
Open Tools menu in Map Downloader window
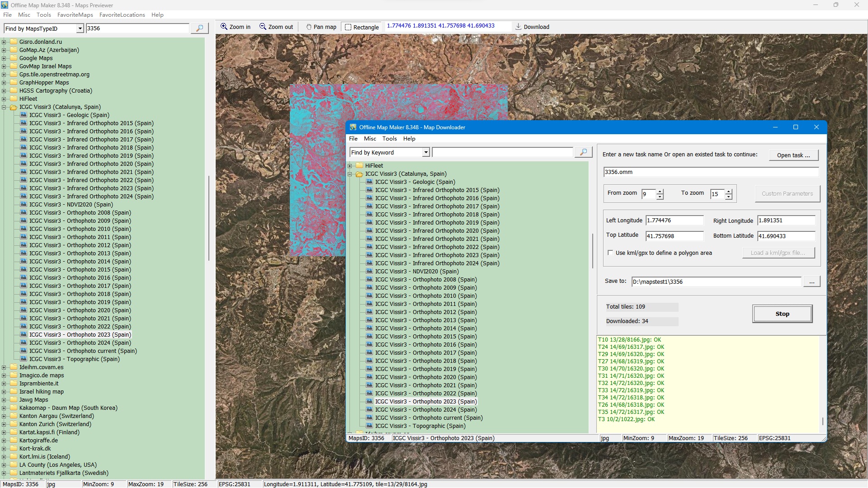click(389, 139)
